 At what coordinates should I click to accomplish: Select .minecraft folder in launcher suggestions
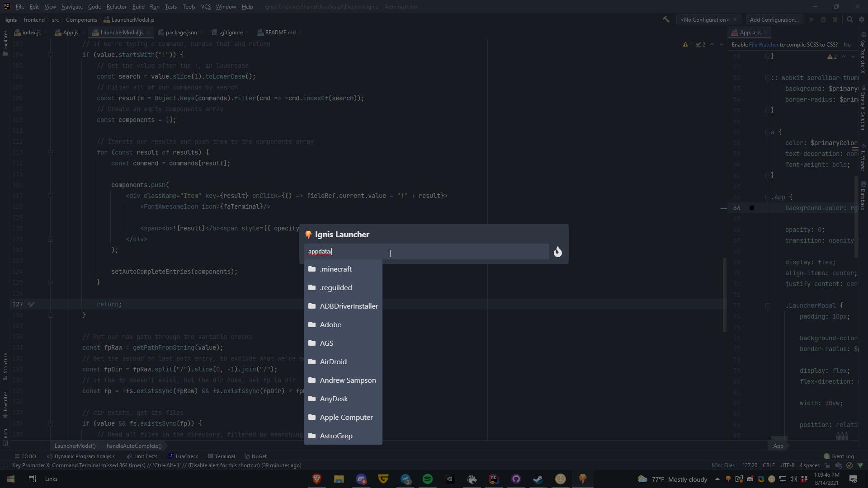343,269
